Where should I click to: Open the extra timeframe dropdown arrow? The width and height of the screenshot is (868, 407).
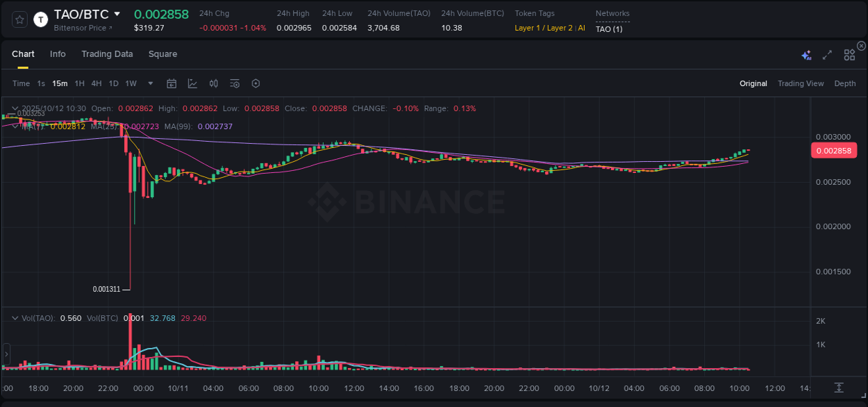149,83
